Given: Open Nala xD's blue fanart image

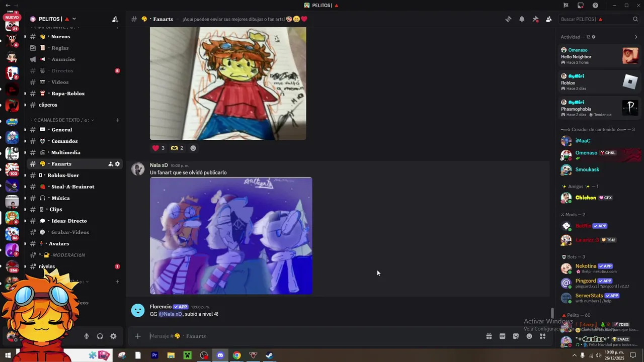Looking at the screenshot, I should 231,235.
